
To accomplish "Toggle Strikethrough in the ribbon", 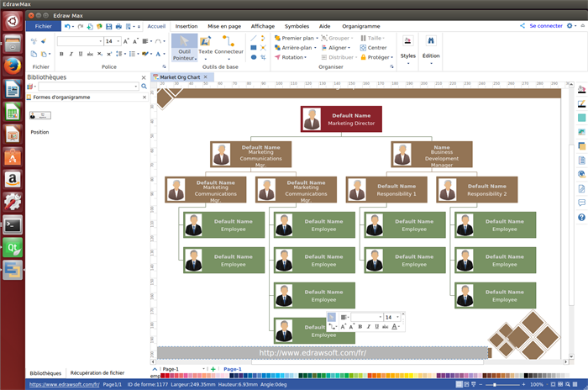I will tap(90, 54).
